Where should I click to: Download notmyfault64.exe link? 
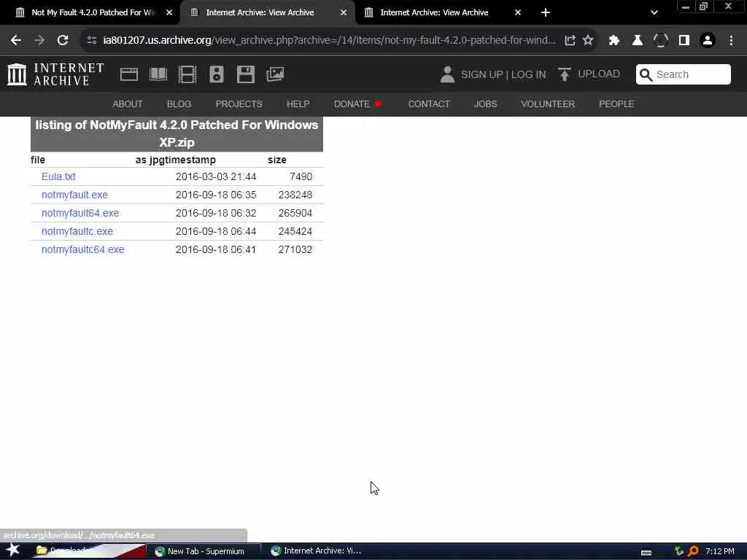80,213
